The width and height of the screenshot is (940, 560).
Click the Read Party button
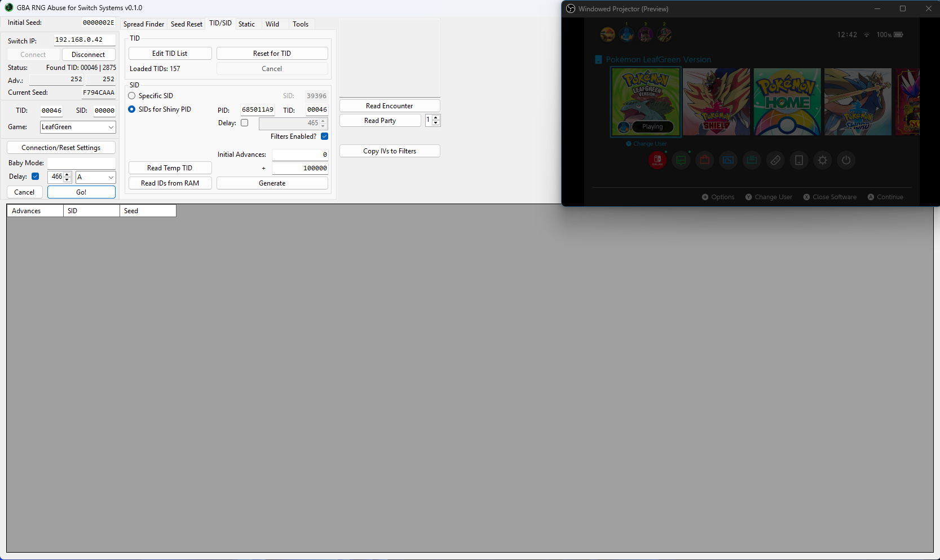(380, 121)
